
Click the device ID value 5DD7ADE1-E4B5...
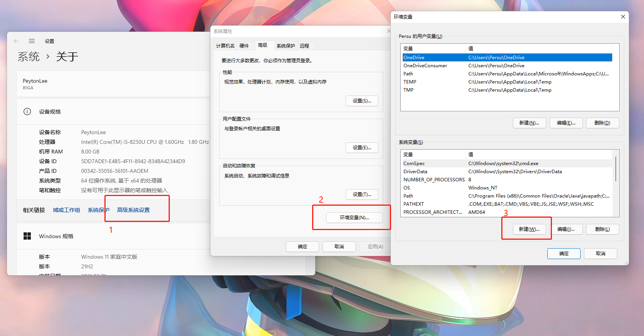[133, 161]
